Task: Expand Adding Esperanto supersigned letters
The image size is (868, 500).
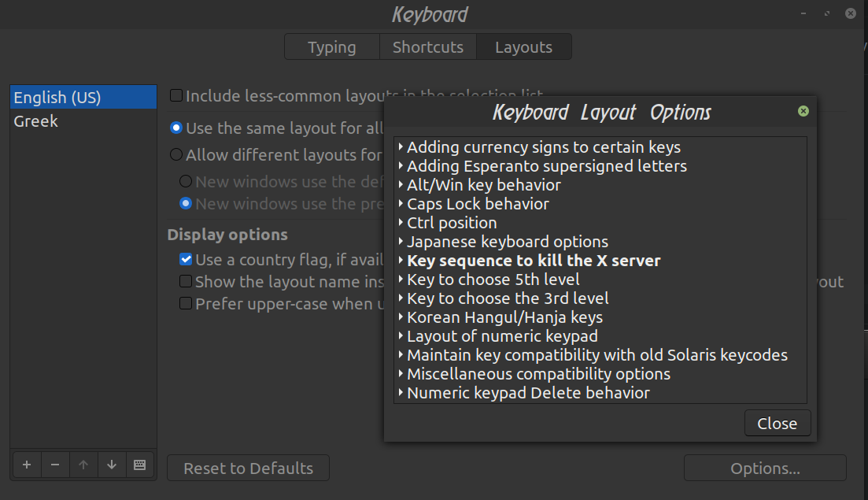Action: 401,165
